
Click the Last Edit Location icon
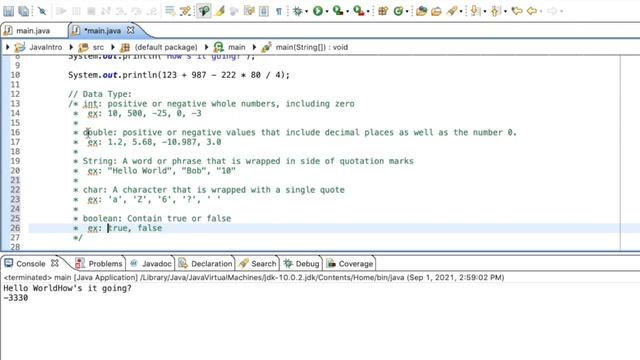pyautogui.click(x=517, y=11)
